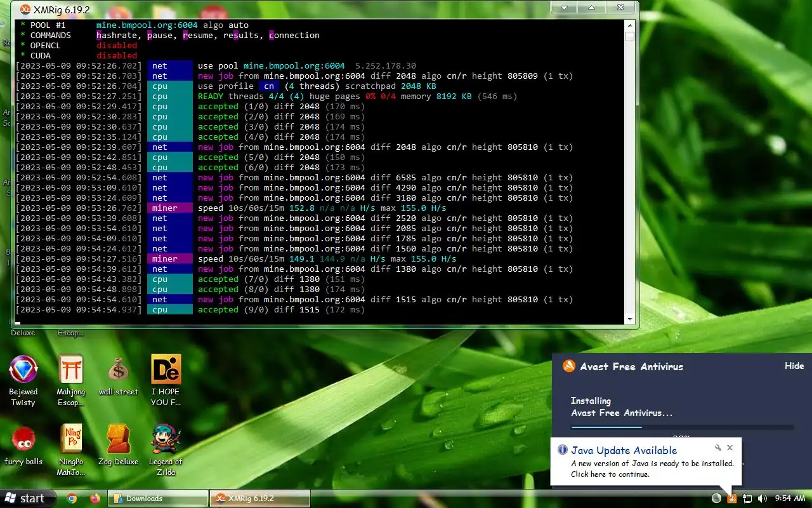Open Java balloon settings wrench icon
Viewport: 812px width, 508px height.
(718, 448)
